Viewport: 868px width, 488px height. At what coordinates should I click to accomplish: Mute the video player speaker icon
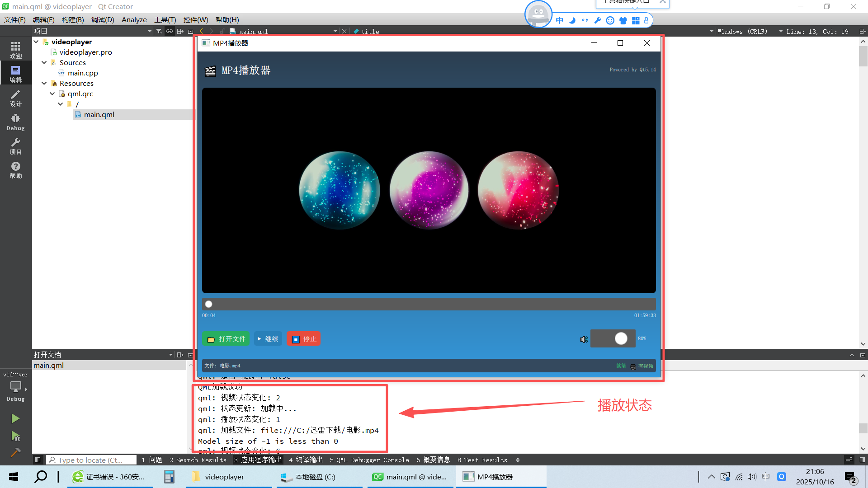pyautogui.click(x=584, y=339)
